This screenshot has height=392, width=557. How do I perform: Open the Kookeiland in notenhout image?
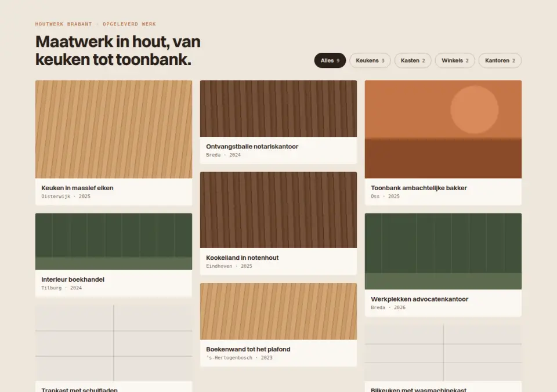(278, 210)
